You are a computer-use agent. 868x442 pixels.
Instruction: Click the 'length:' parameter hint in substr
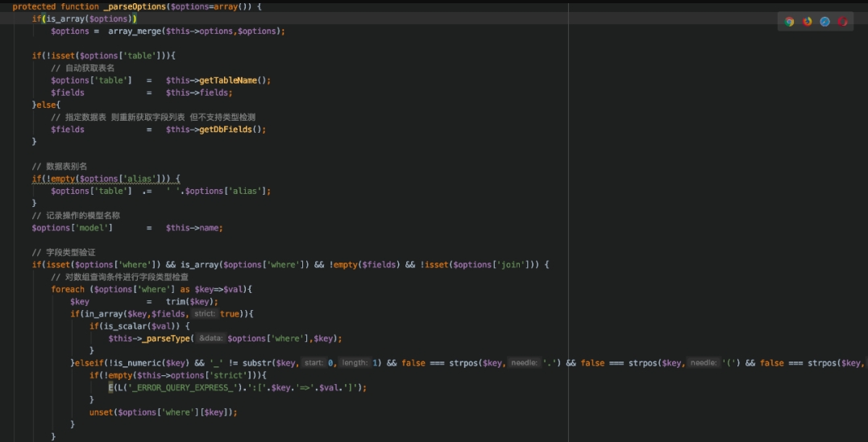point(354,363)
